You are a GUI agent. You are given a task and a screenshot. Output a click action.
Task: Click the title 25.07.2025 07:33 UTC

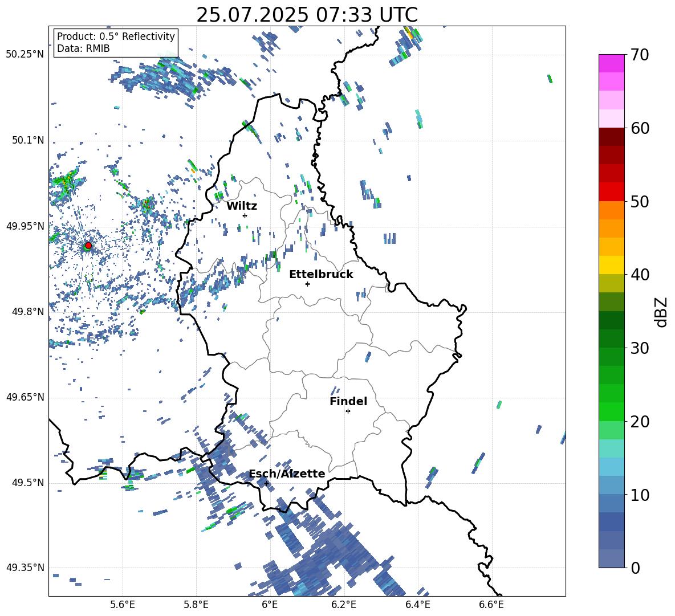307,15
